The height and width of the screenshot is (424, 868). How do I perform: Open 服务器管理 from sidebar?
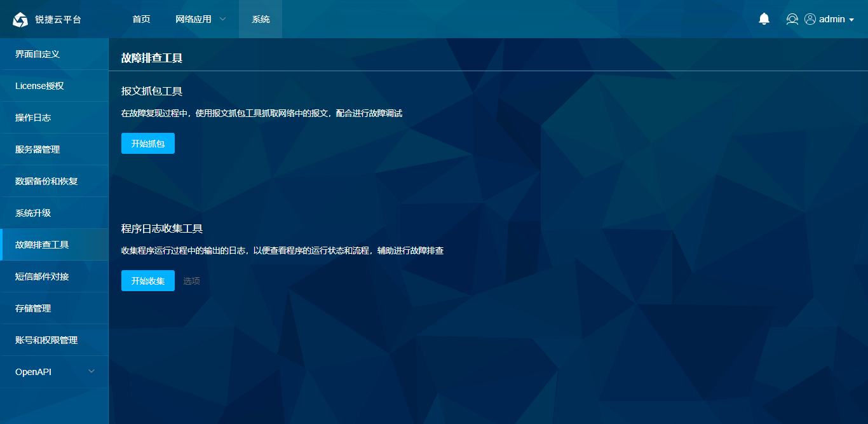click(37, 149)
